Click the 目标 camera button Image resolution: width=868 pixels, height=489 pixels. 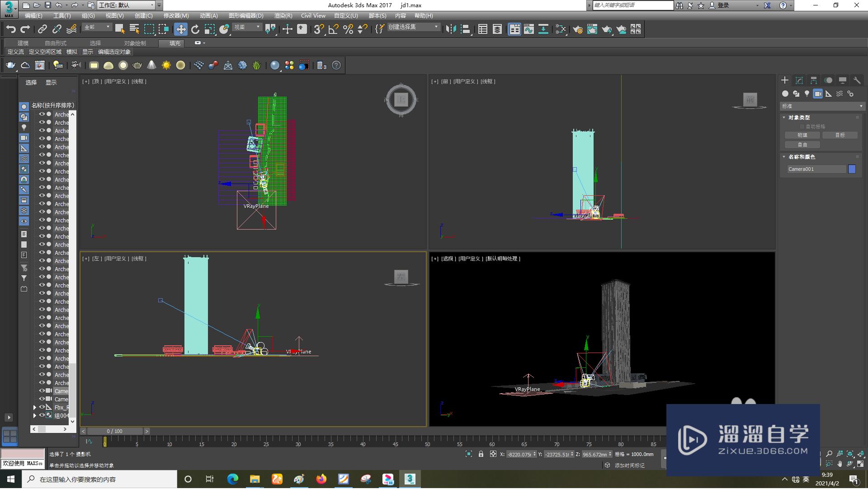point(840,135)
